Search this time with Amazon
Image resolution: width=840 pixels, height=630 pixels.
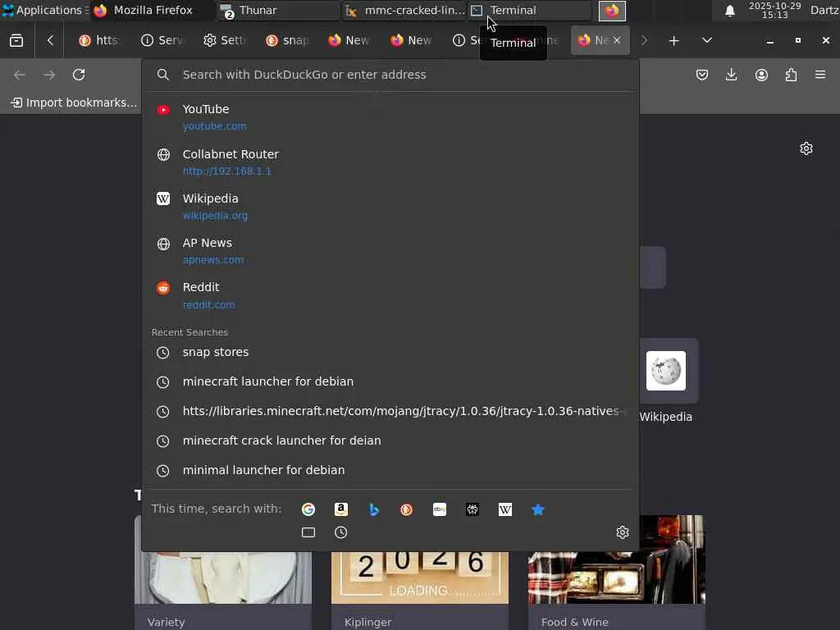[x=341, y=509]
